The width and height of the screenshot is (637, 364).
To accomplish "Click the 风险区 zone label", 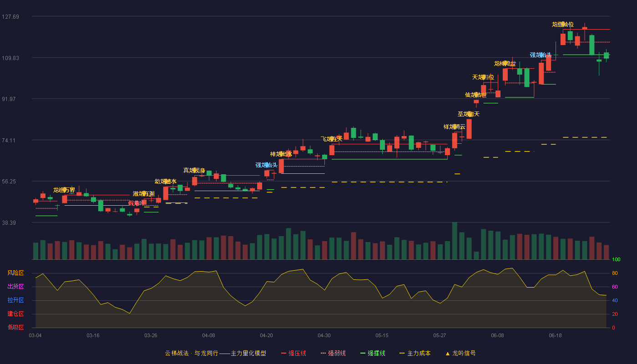I will tap(15, 273).
